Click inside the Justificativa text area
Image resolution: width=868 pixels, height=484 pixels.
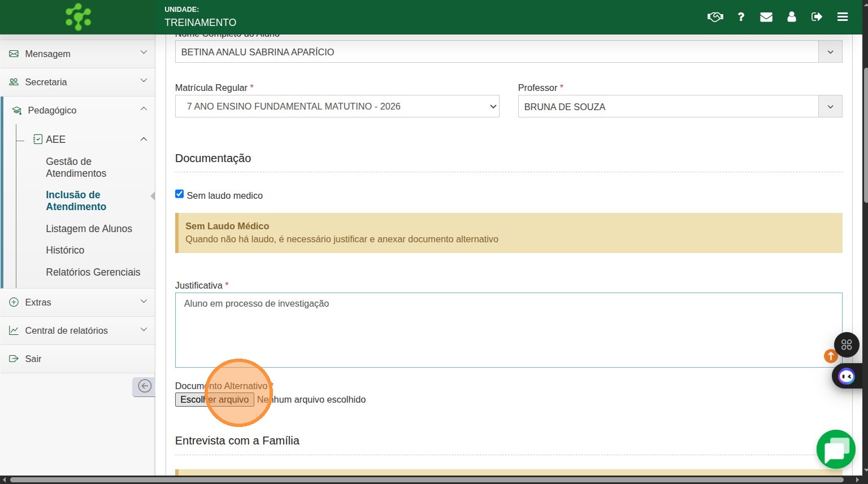[x=508, y=330]
